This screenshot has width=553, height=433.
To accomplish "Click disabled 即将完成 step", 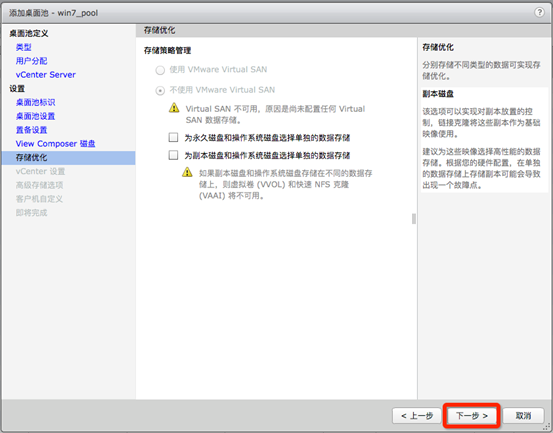I will click(31, 213).
